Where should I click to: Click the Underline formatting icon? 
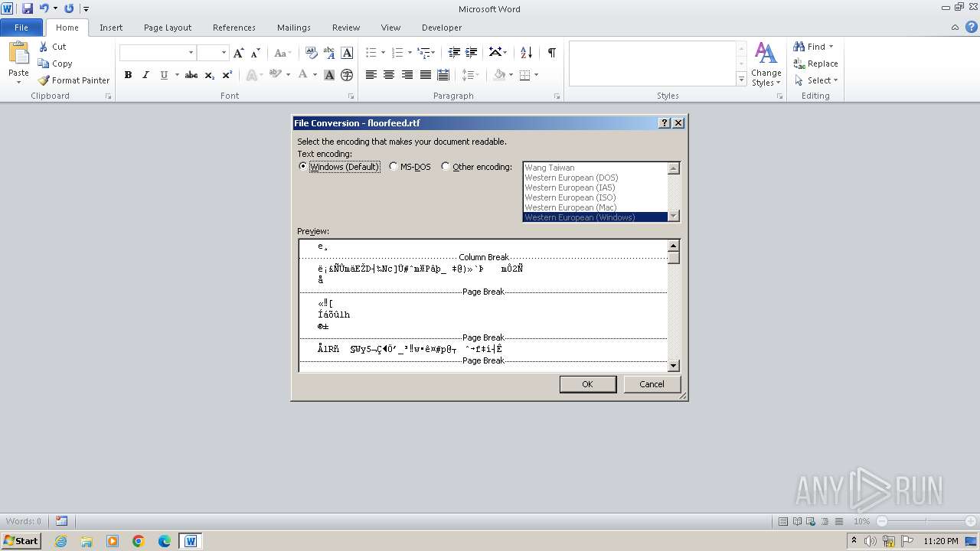pos(164,75)
